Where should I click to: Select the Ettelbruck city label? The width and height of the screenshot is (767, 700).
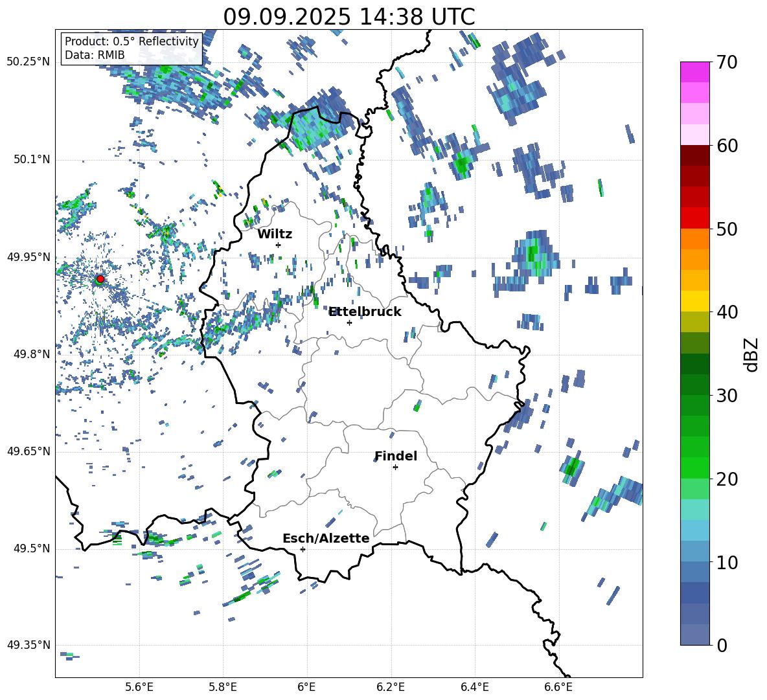pos(365,312)
